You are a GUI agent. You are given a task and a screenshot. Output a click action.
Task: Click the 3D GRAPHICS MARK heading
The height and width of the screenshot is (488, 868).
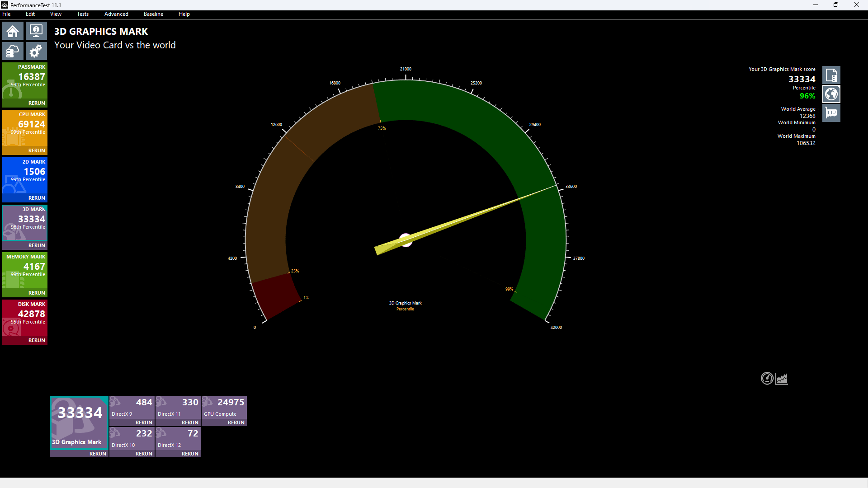101,32
